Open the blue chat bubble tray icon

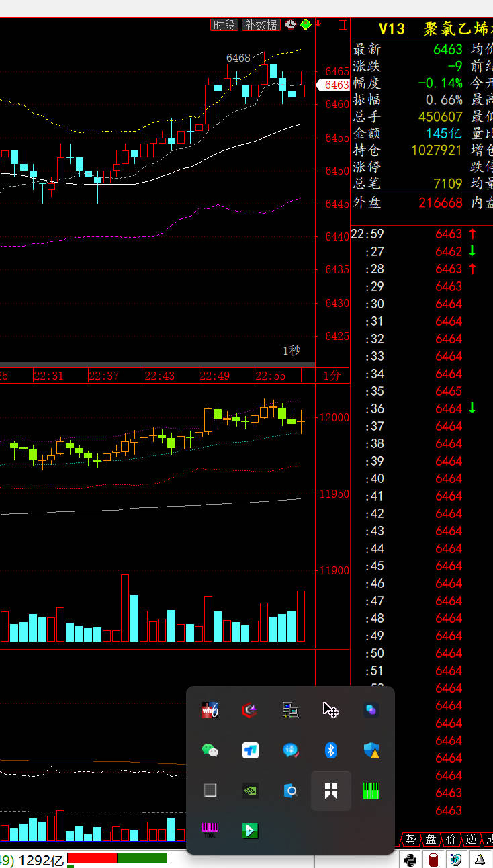tap(290, 750)
